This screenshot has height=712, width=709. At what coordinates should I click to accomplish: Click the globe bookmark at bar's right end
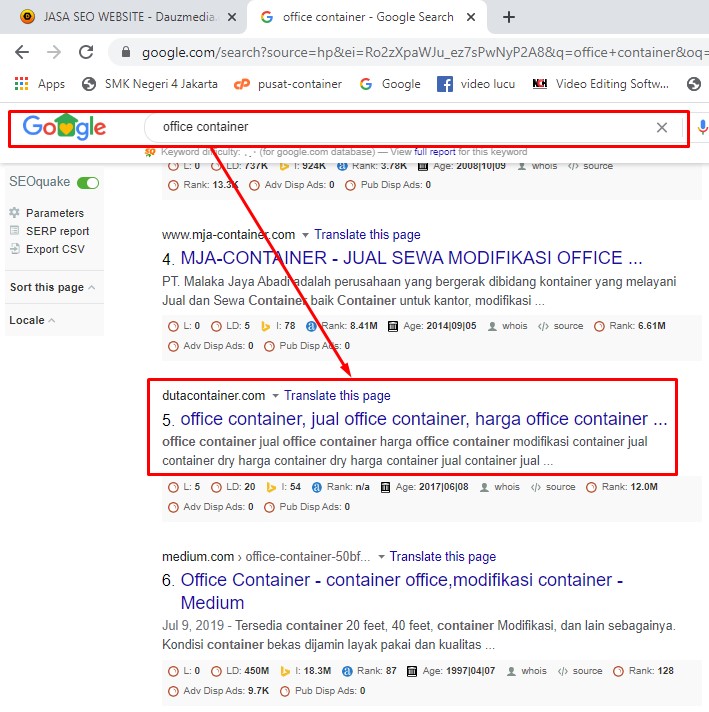tap(694, 84)
